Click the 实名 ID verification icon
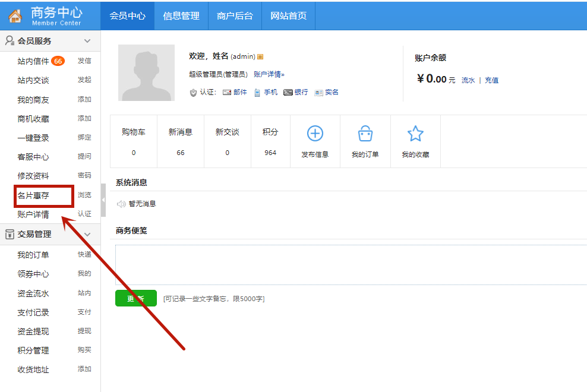The height and width of the screenshot is (392, 587). click(318, 93)
